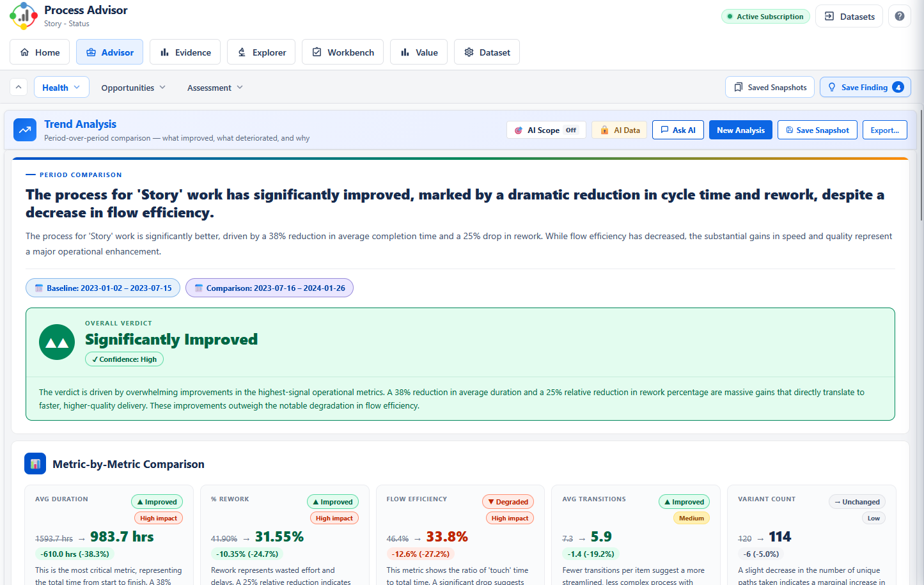The width and height of the screenshot is (924, 585).
Task: Click the Low tag on Variant Count
Action: point(873,518)
